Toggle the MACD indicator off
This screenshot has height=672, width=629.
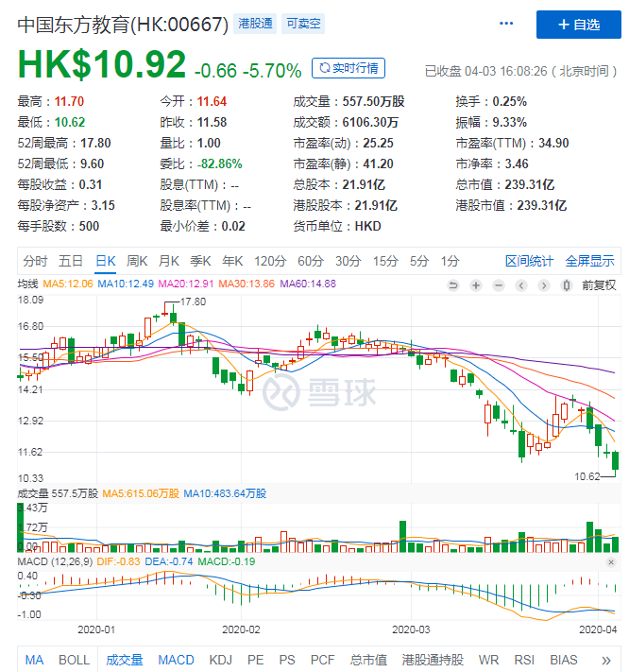click(x=176, y=660)
